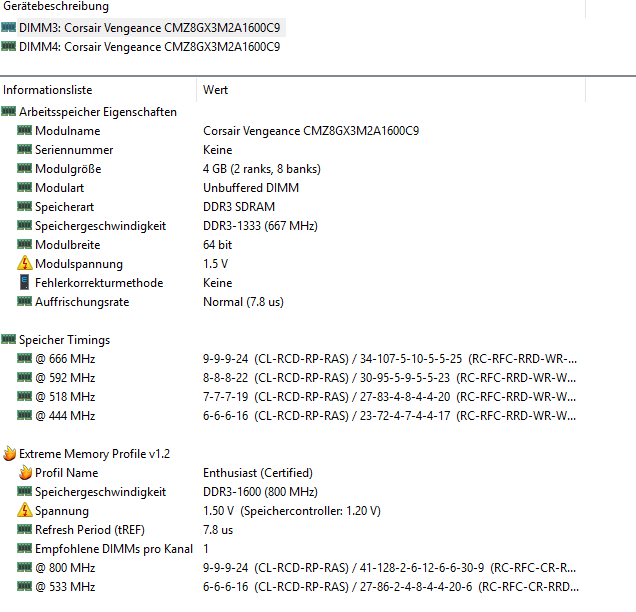Select the Modulname row label
Image resolution: width=636 pixels, height=612 pixels.
[68, 131]
